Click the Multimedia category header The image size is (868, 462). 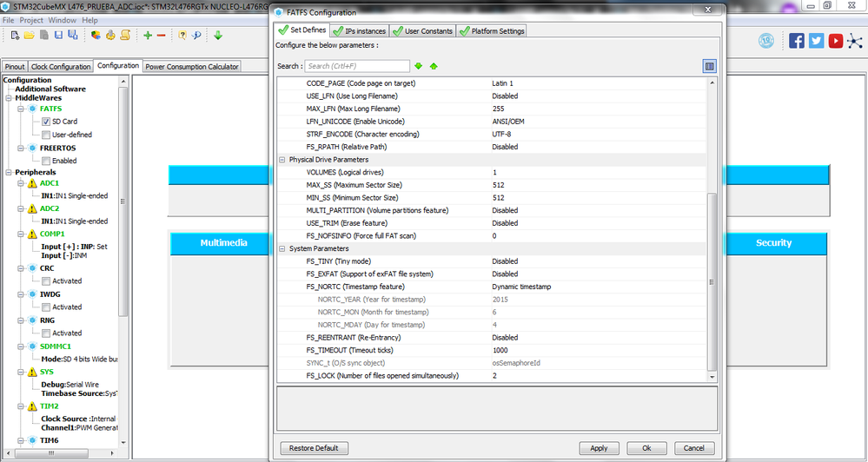(223, 243)
